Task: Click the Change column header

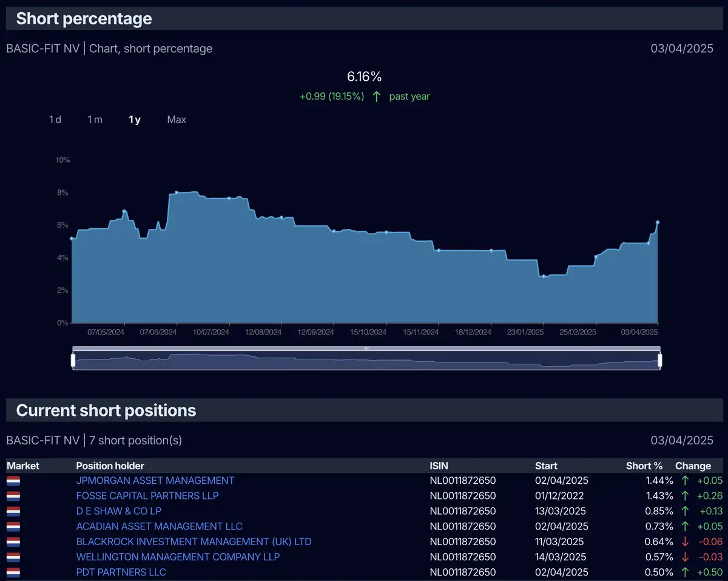Action: 693,466
